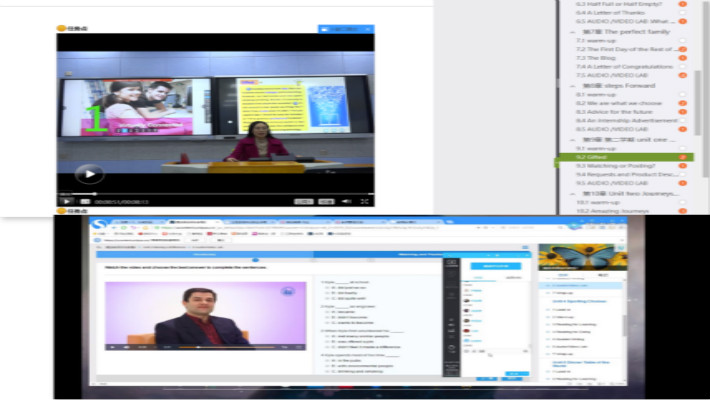Click the course outline vertical scrollbar
This screenshot has width=710, height=400.
(697, 100)
